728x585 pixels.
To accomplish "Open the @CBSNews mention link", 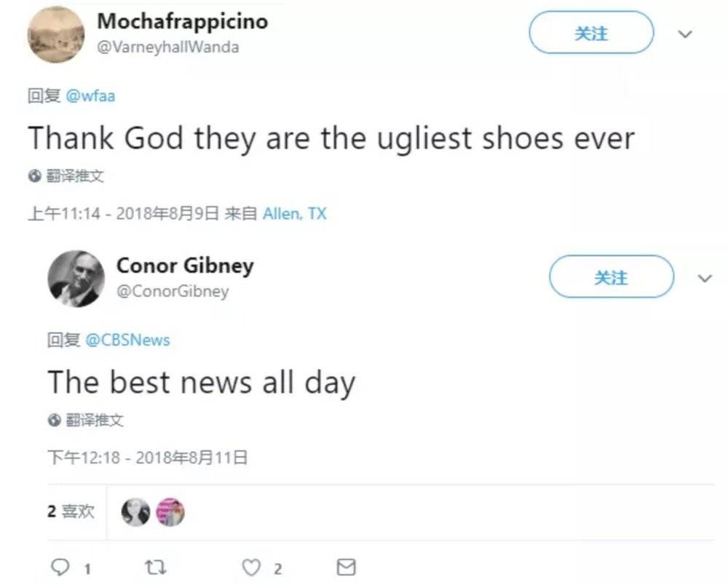I will tap(127, 340).
